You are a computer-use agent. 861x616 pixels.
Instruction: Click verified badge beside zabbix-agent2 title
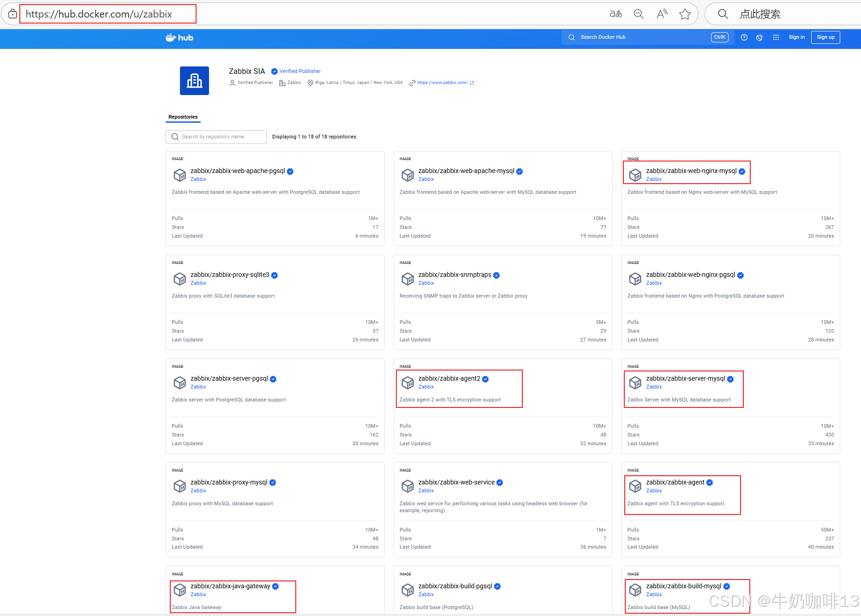[x=485, y=379]
